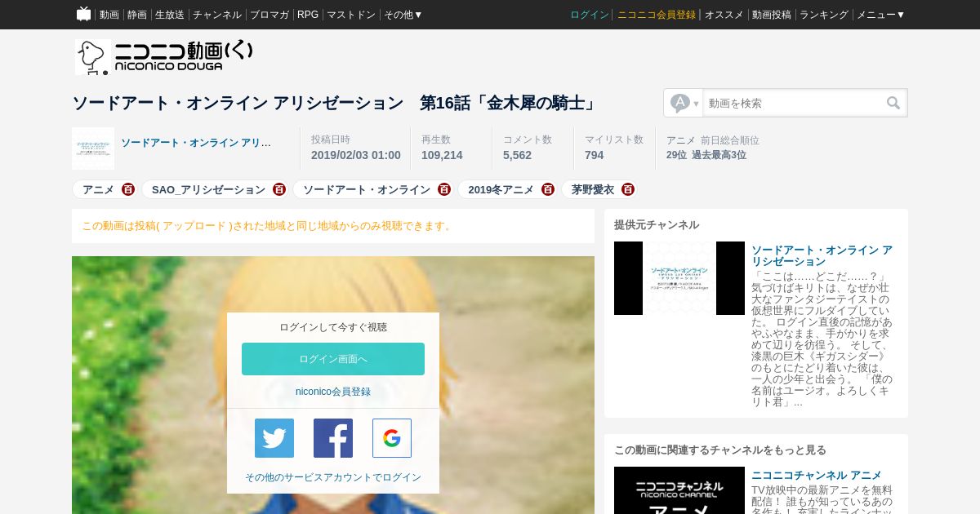Select the 茅野愛衣 tag

[593, 189]
